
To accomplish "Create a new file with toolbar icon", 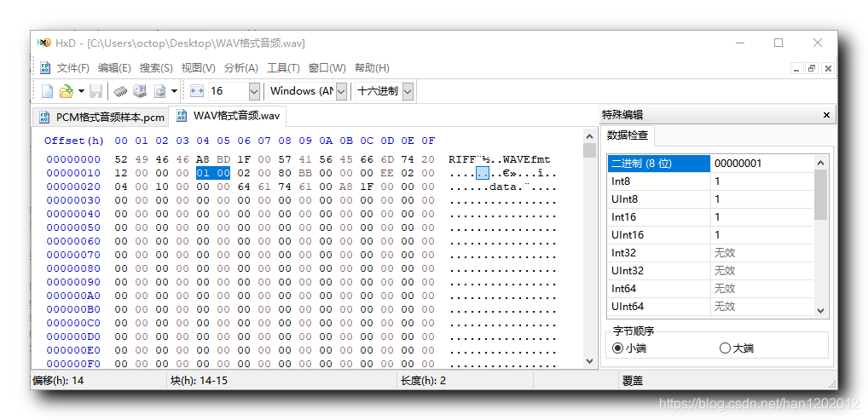I will (48, 91).
